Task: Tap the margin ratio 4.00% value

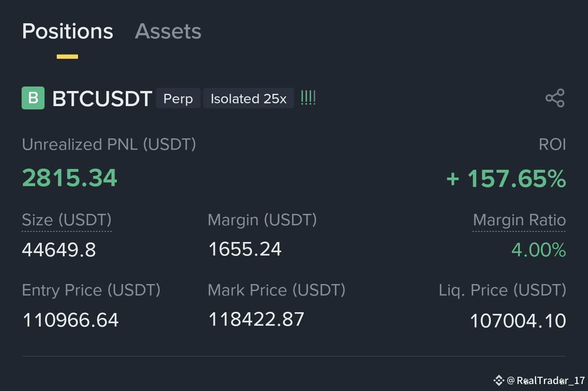Action: pos(539,250)
